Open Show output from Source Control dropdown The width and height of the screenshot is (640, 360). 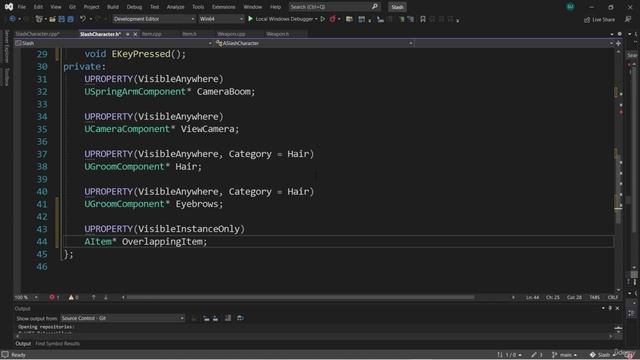(122, 318)
